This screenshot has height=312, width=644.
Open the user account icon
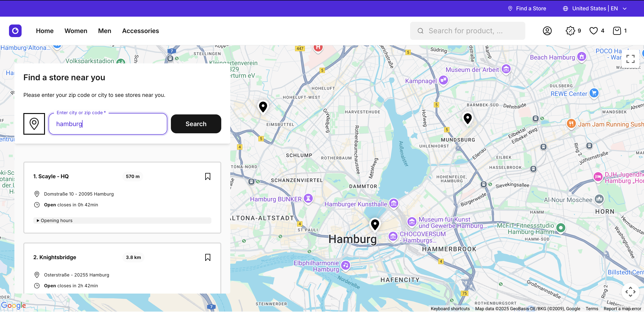(547, 31)
